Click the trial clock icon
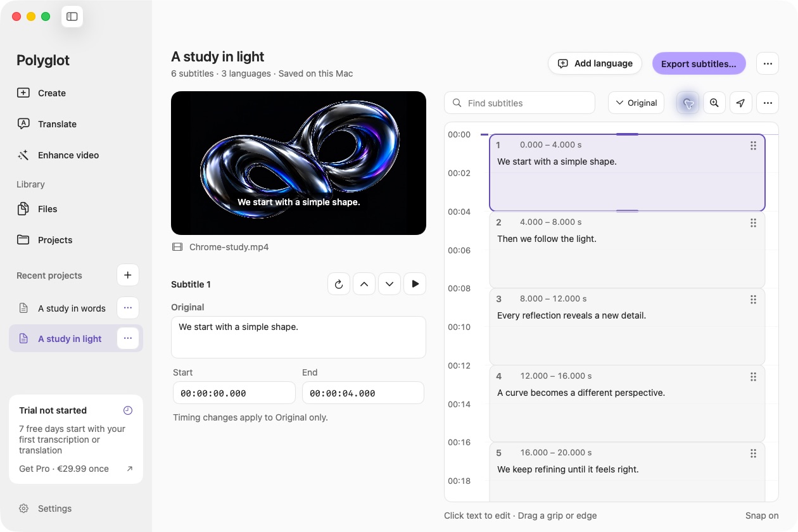Image resolution: width=798 pixels, height=532 pixels. [x=128, y=410]
